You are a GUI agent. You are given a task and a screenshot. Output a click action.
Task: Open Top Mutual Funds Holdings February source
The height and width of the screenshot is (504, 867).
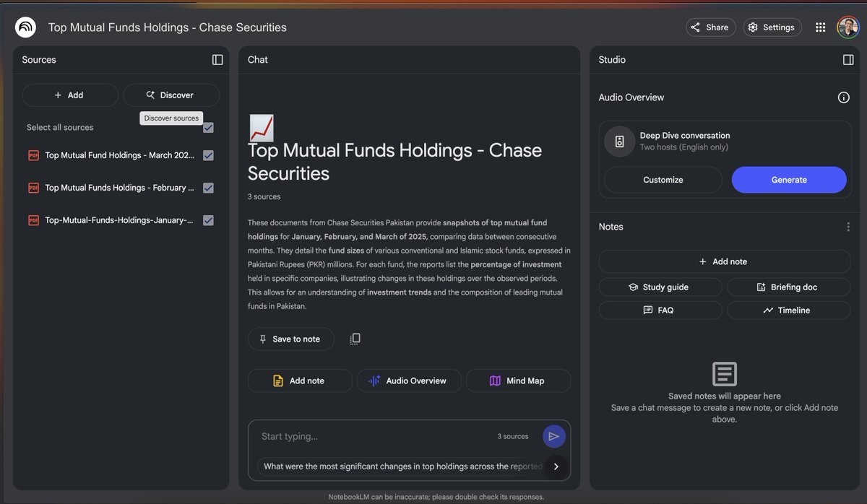120,188
